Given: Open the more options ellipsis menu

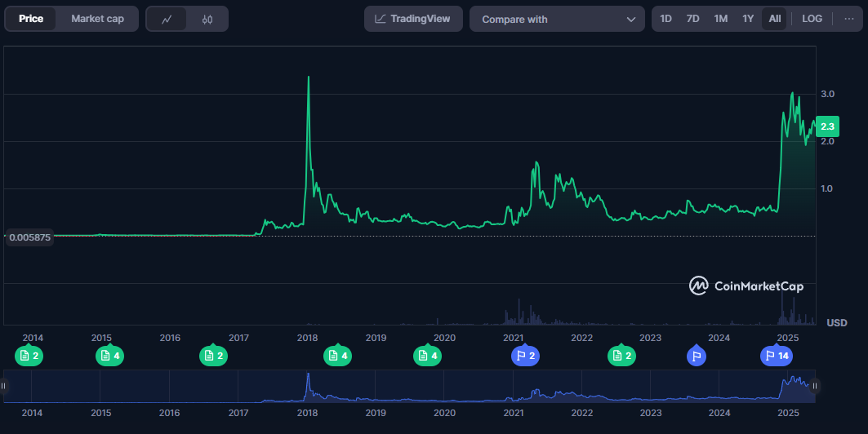Looking at the screenshot, I should 848,19.
